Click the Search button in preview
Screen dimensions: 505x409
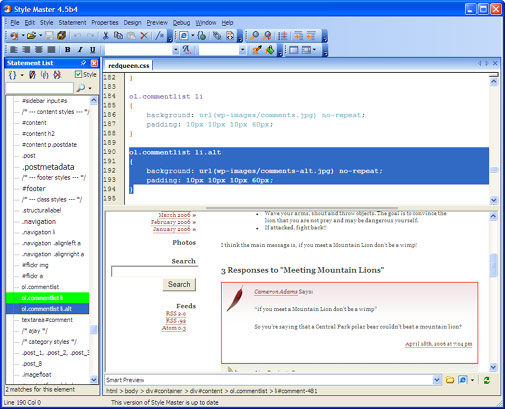pos(179,284)
